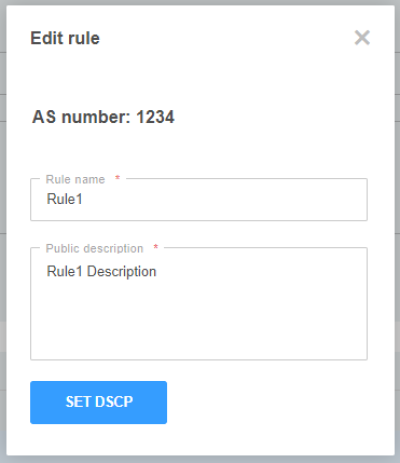
Task: Click the 'Rule1 Description' text
Action: tap(101, 271)
